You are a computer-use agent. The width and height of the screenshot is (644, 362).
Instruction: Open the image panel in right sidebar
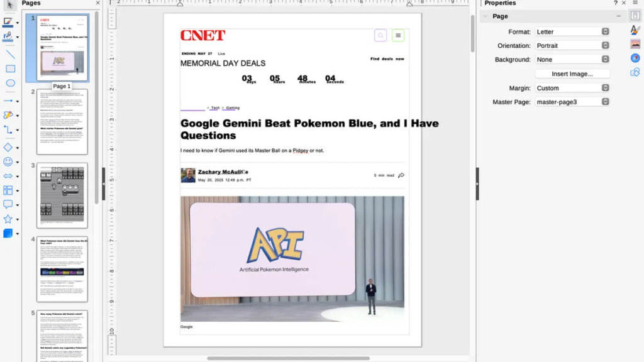(634, 42)
